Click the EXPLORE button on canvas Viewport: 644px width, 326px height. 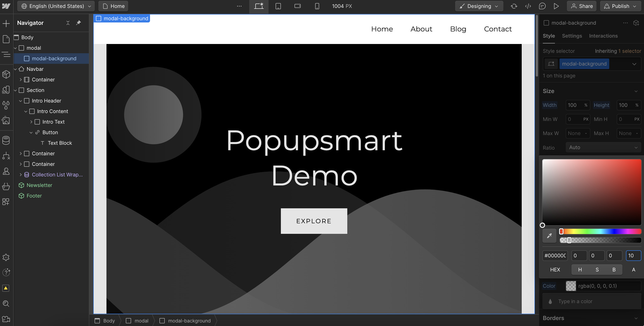[314, 221]
